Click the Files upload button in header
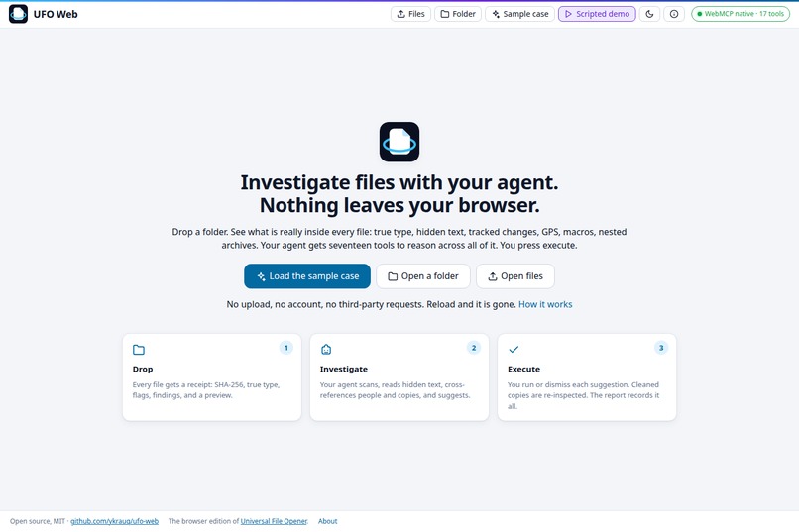The height and width of the screenshot is (532, 799). [410, 14]
